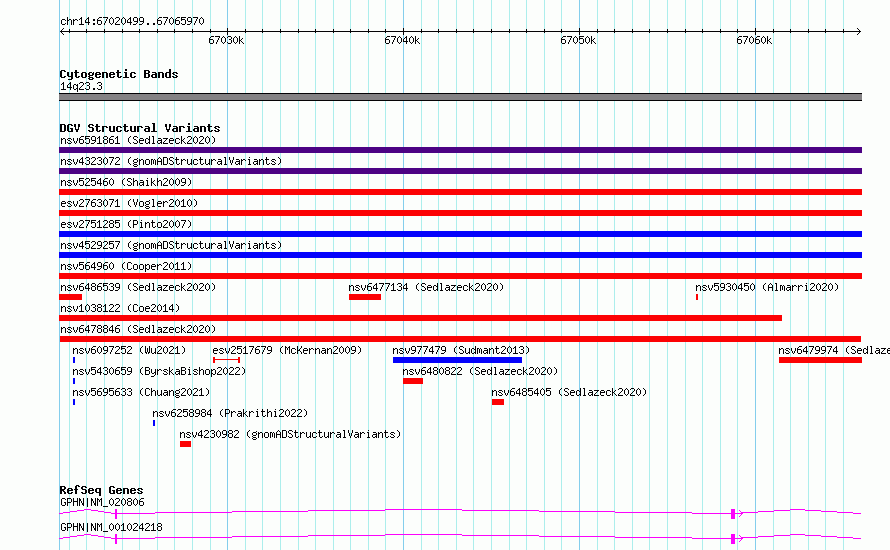
Task: Open the nsv6477134 (Sedlazeck2020) label
Action: (426, 287)
